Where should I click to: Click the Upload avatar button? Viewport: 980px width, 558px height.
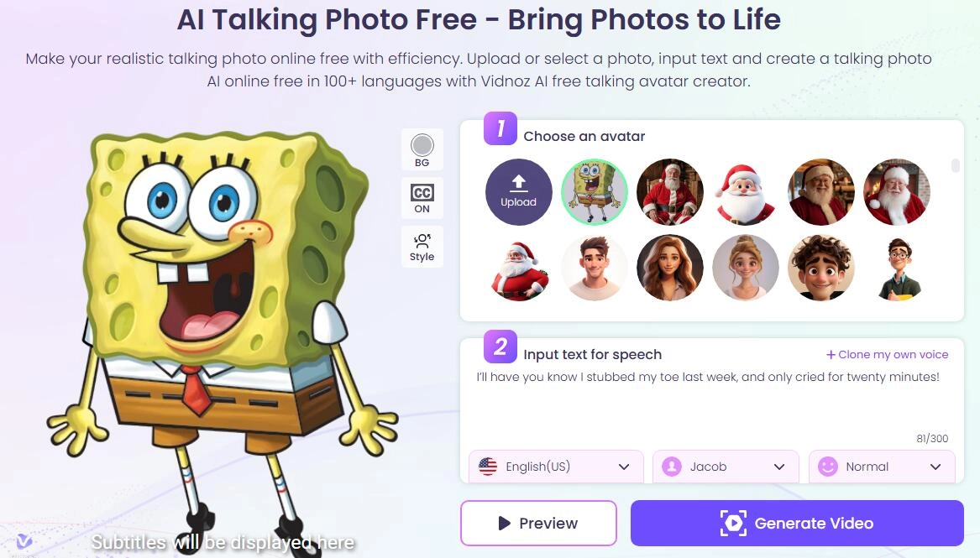point(519,191)
